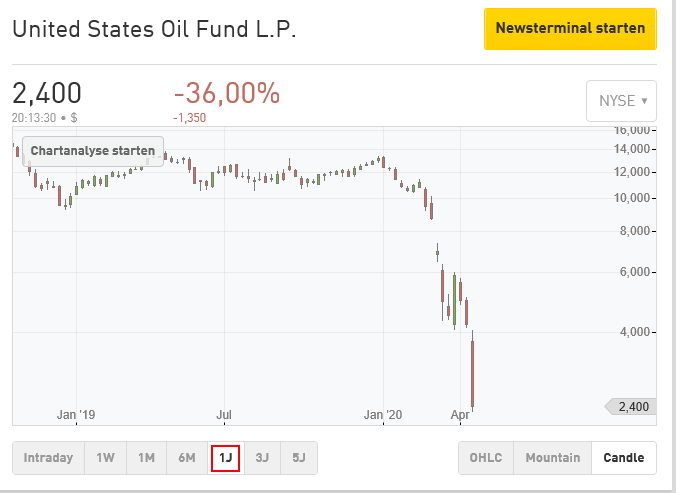
Task: Switch chart type to Mountain
Action: tap(552, 458)
